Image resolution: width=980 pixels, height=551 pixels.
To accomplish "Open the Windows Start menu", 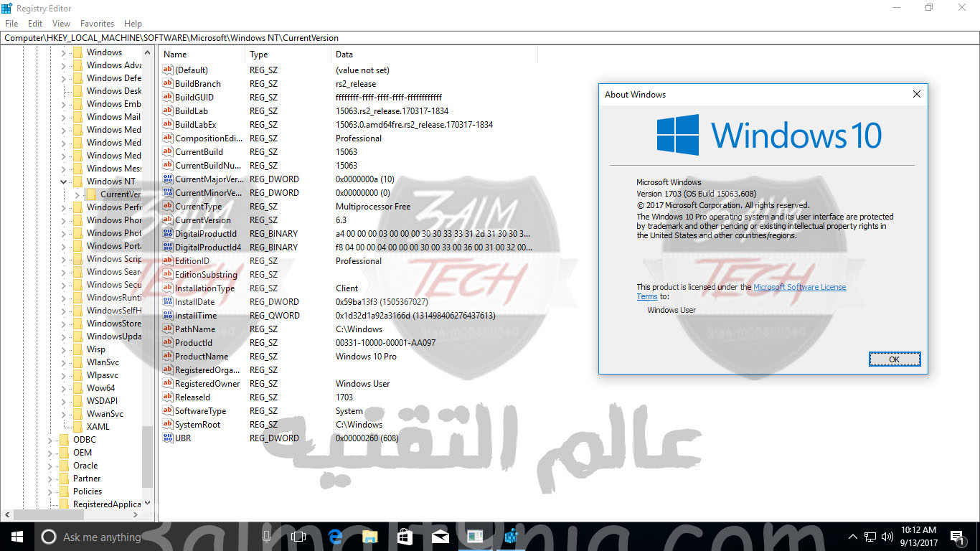I will (x=17, y=537).
